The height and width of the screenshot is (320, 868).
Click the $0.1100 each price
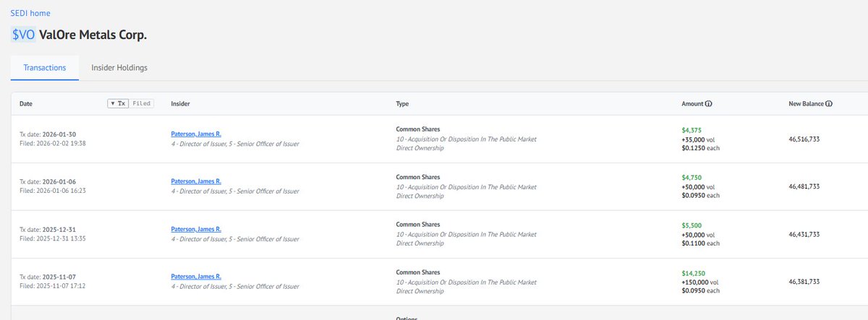700,243
